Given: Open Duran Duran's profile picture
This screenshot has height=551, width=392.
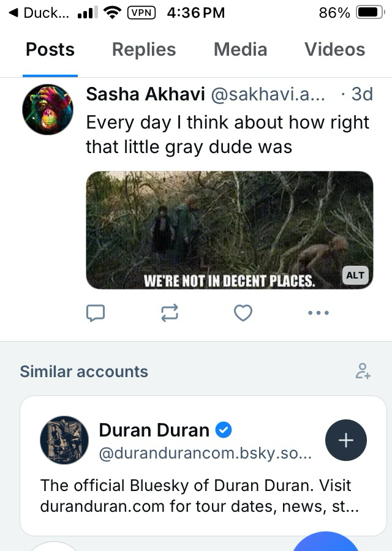Looking at the screenshot, I should coord(64,440).
